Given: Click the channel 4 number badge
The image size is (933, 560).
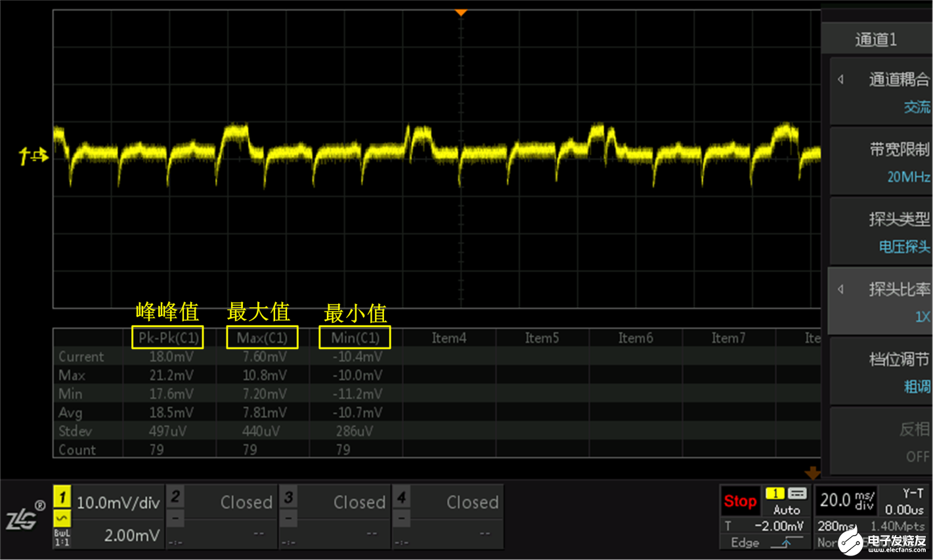Looking at the screenshot, I should pos(401,496).
